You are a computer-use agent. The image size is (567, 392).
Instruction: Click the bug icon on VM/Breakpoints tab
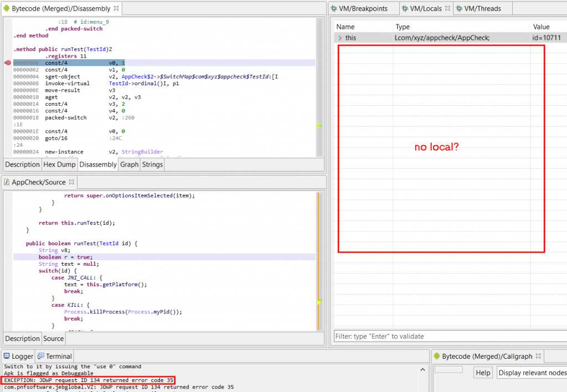coord(334,8)
